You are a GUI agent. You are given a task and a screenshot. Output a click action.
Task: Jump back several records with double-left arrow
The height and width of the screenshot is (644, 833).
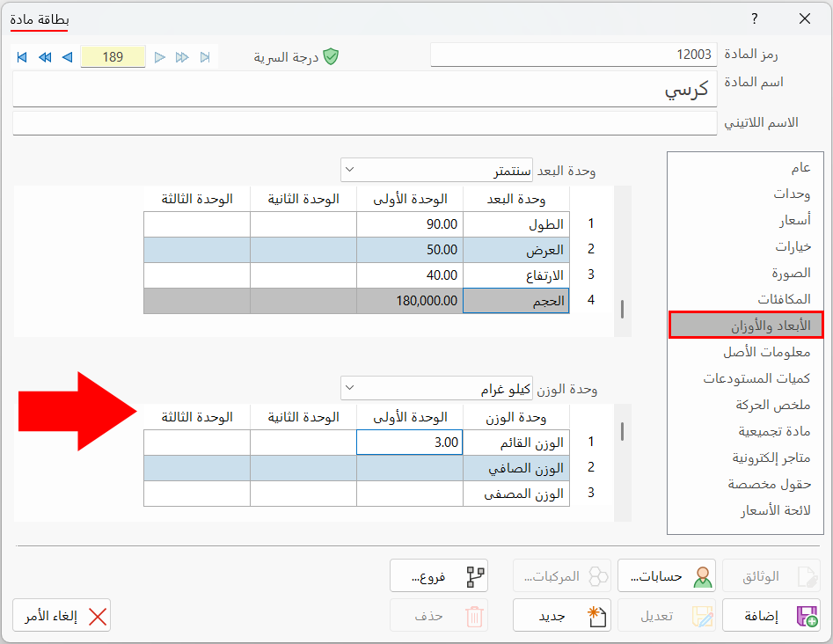click(x=45, y=57)
